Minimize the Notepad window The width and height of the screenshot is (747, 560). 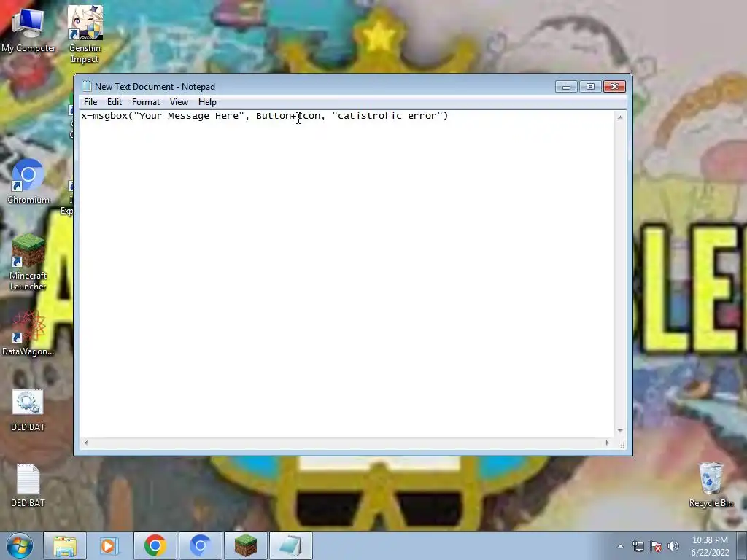click(566, 87)
